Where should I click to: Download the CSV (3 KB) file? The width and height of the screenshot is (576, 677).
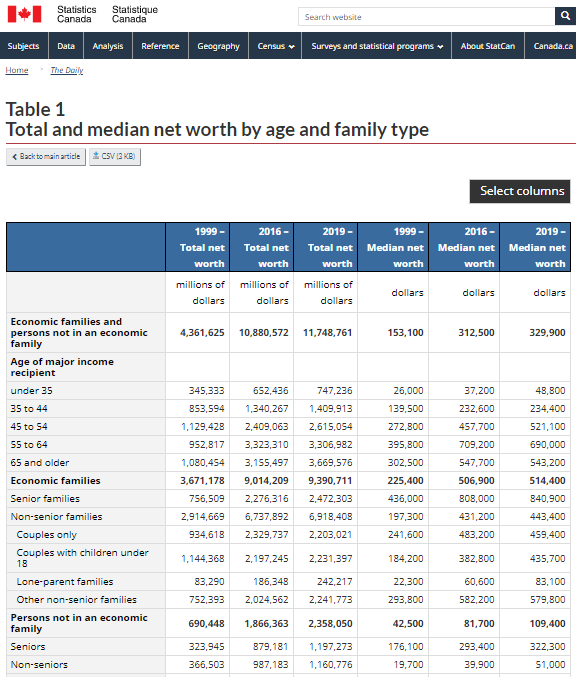tap(115, 156)
